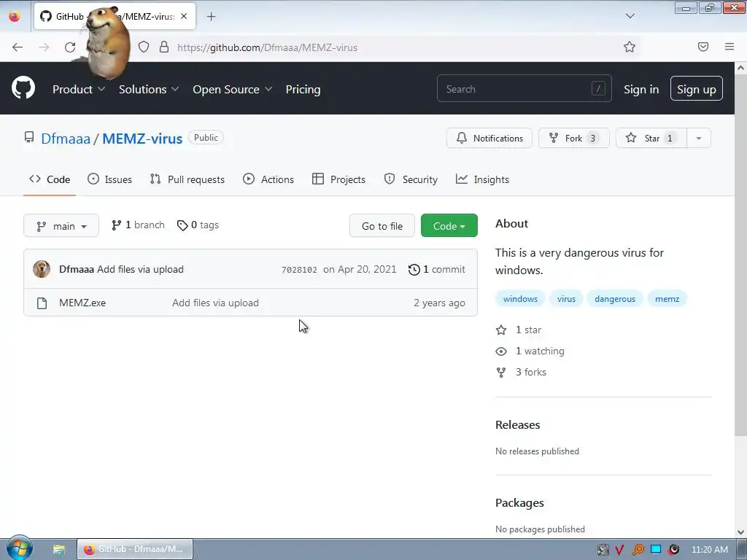Image resolution: width=747 pixels, height=560 pixels.
Task: Focus the GitHub search field
Action: (x=524, y=88)
